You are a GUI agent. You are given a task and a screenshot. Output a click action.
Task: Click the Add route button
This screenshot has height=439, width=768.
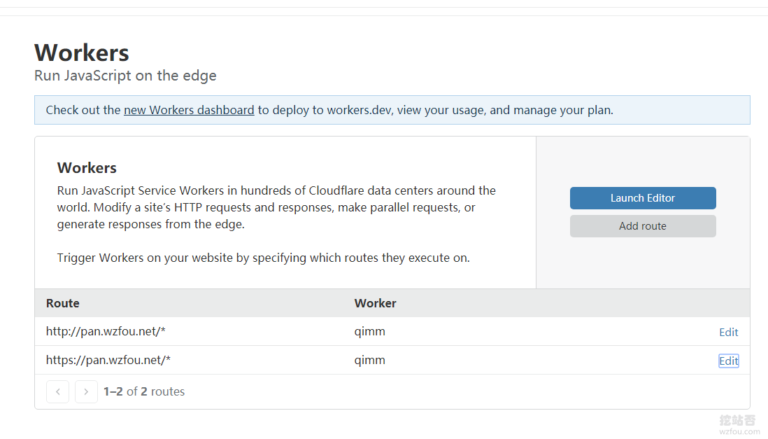[642, 226]
